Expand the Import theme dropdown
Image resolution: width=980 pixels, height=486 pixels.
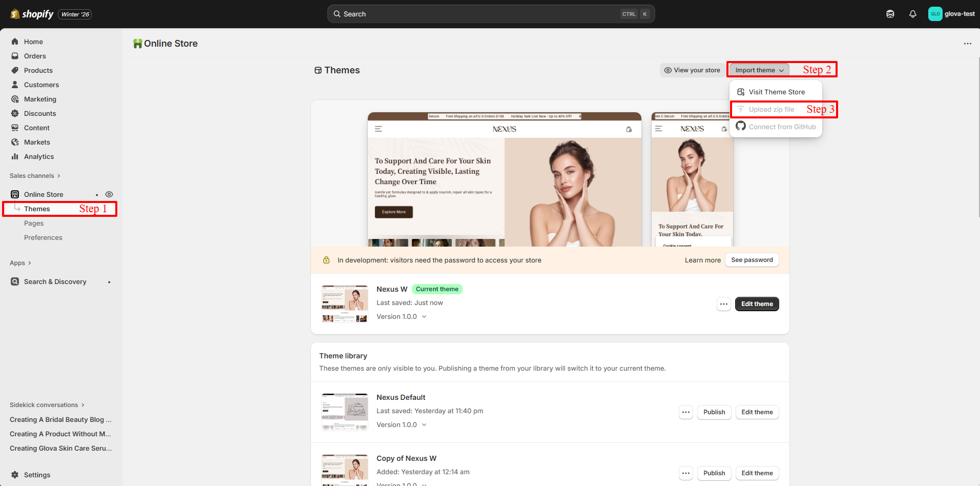[x=759, y=70]
